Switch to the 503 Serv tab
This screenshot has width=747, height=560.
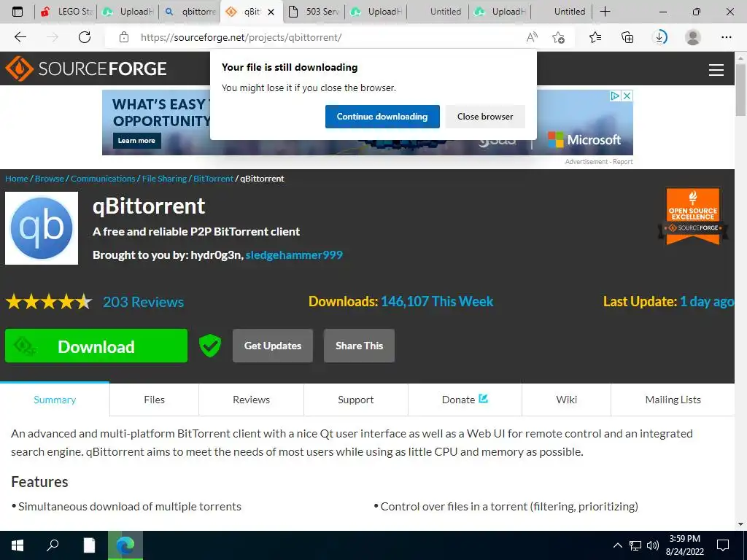[314, 12]
